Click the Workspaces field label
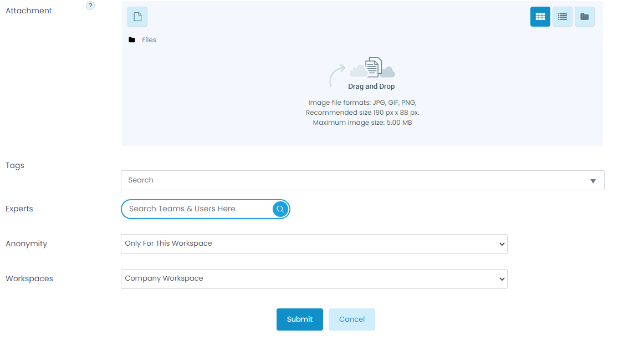This screenshot has width=644, height=345. coord(29,278)
